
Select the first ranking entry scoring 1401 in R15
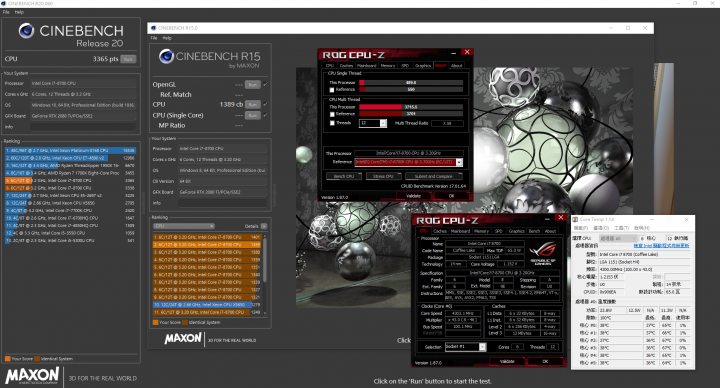(207, 237)
